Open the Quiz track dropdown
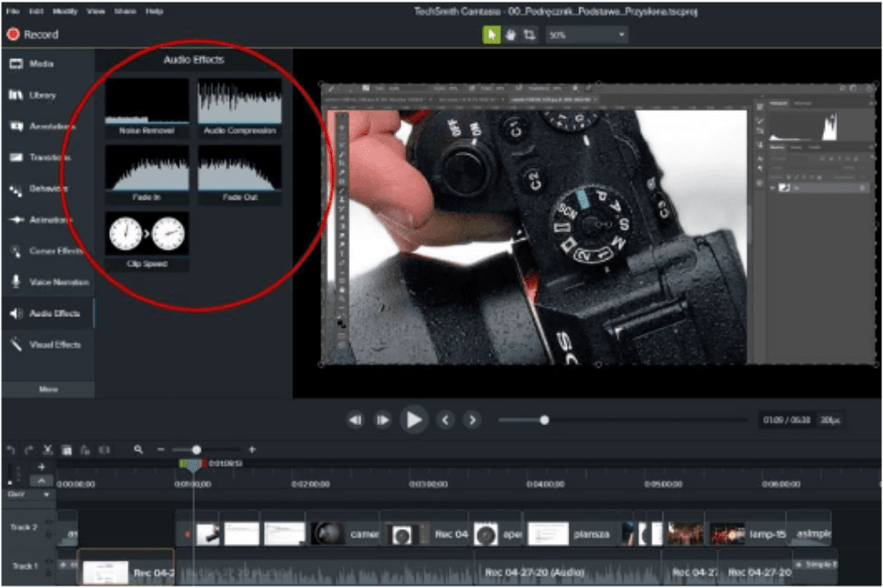 pyautogui.click(x=46, y=495)
